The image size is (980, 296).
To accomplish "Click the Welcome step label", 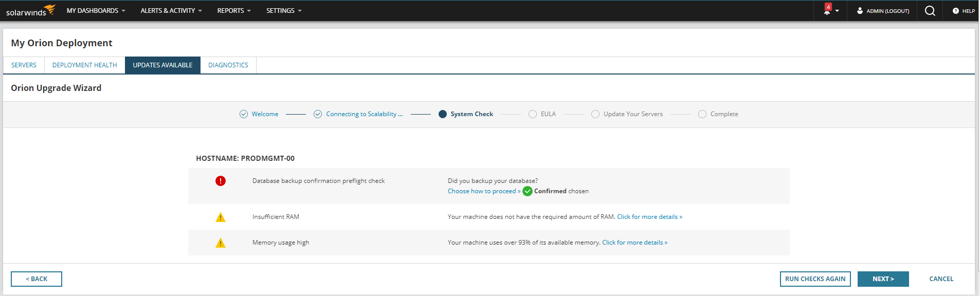I will click(265, 114).
